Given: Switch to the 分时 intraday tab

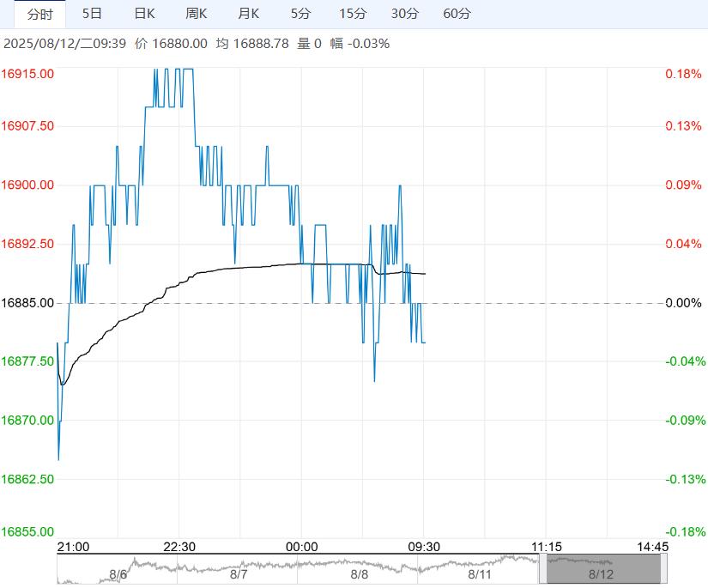Looking at the screenshot, I should [x=39, y=14].
